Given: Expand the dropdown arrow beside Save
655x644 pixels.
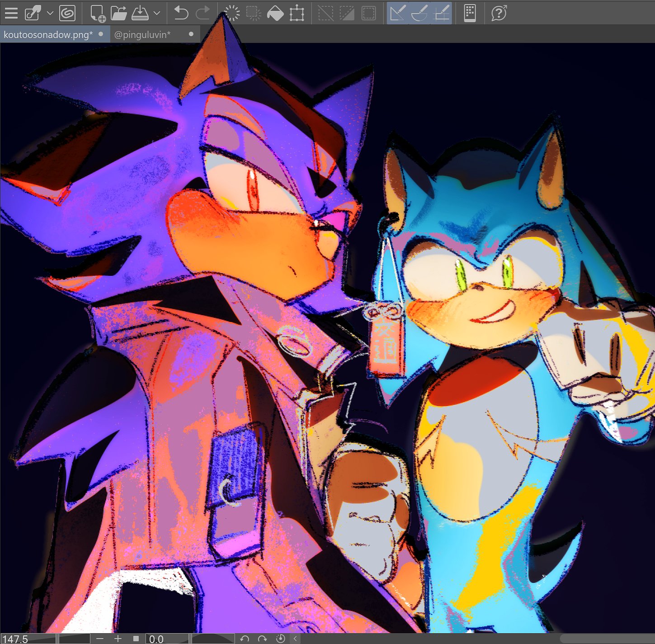Looking at the screenshot, I should (x=157, y=13).
